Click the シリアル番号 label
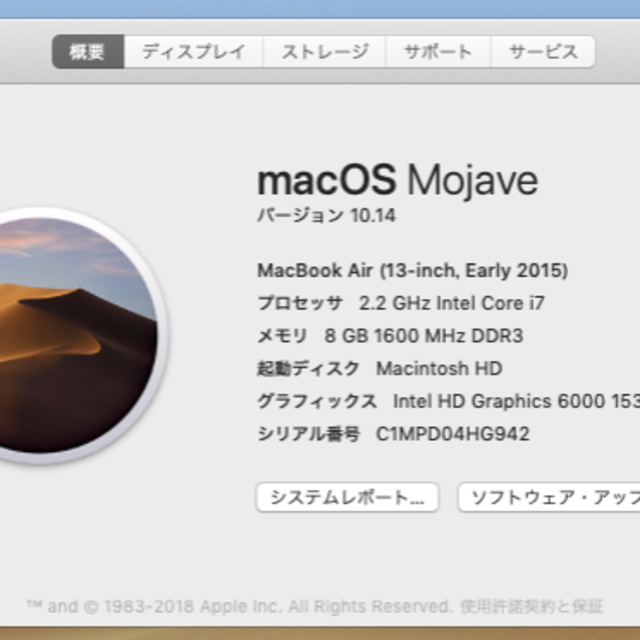 click(x=308, y=434)
